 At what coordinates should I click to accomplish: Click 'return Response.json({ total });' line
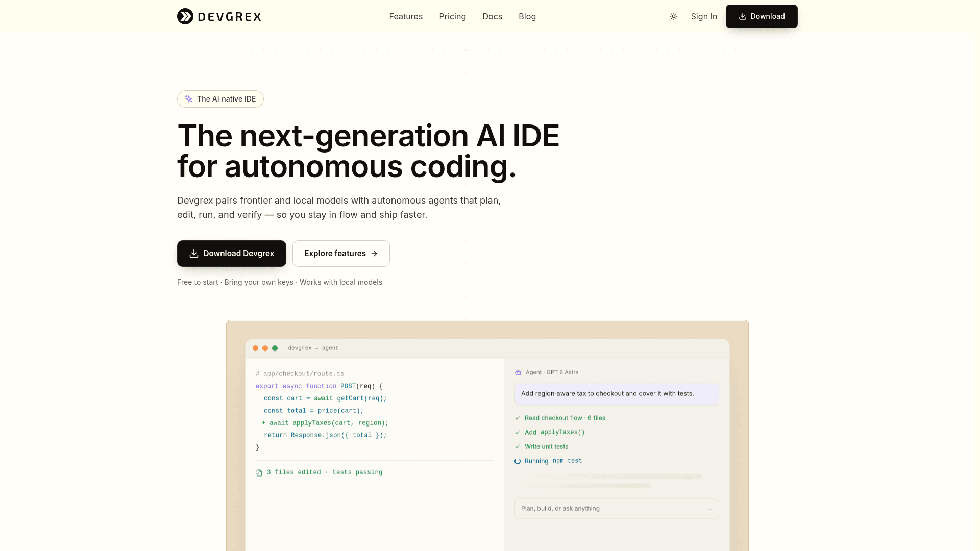(325, 435)
